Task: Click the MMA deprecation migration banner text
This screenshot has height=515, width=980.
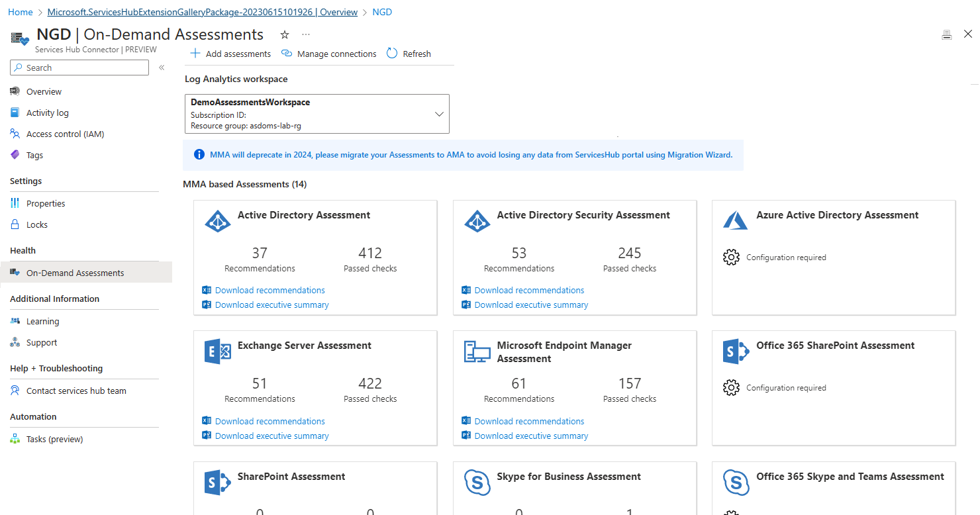Action: [x=471, y=155]
